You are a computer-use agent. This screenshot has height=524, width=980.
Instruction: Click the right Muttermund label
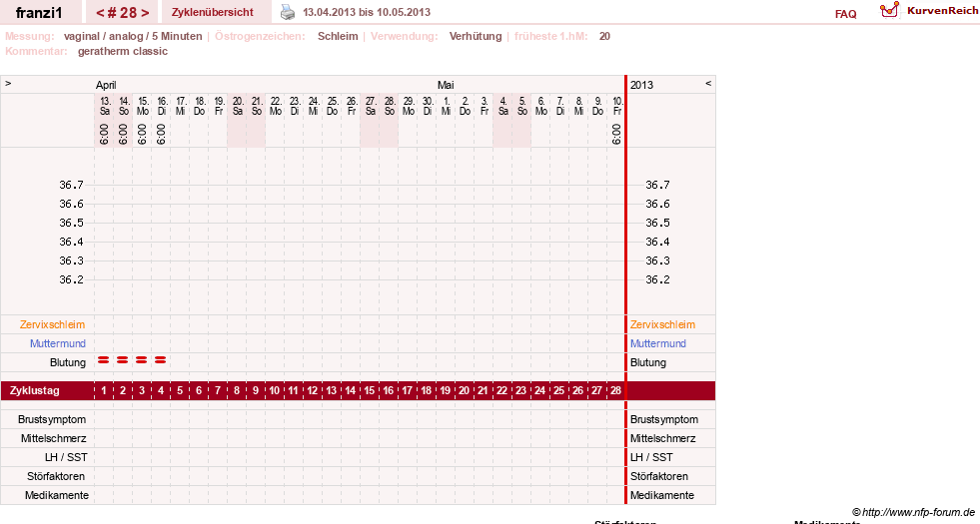coord(658,343)
